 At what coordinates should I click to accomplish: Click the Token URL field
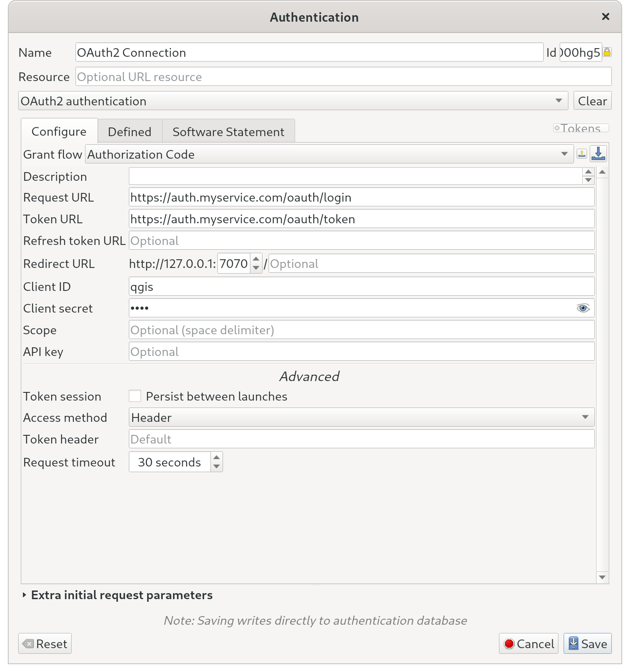(362, 219)
